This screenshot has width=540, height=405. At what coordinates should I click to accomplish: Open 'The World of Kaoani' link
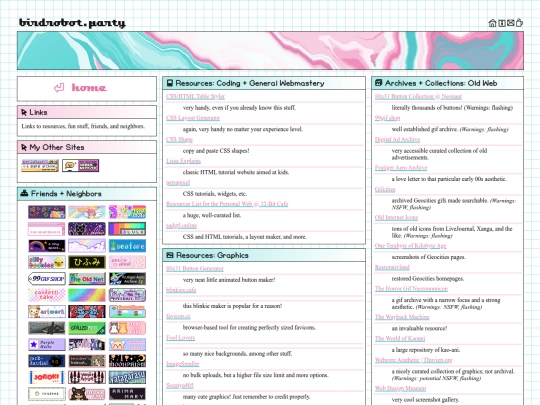tap(400, 339)
